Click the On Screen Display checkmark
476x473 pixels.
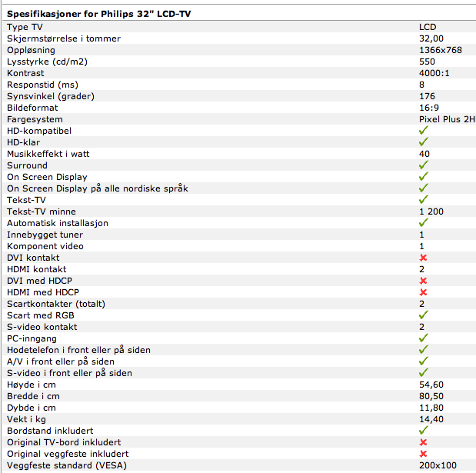[x=423, y=177]
